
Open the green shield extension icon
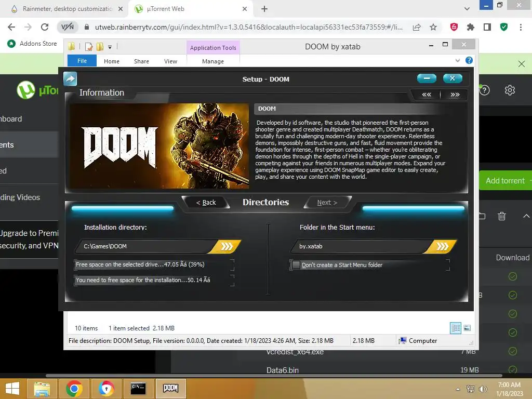504,27
